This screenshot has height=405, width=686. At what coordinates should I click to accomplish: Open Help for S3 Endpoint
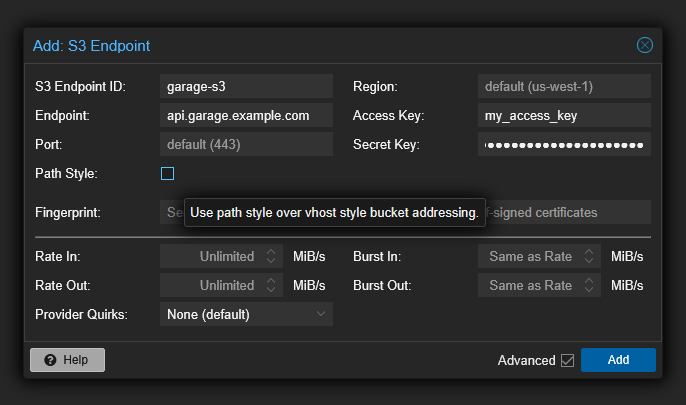pos(67,360)
